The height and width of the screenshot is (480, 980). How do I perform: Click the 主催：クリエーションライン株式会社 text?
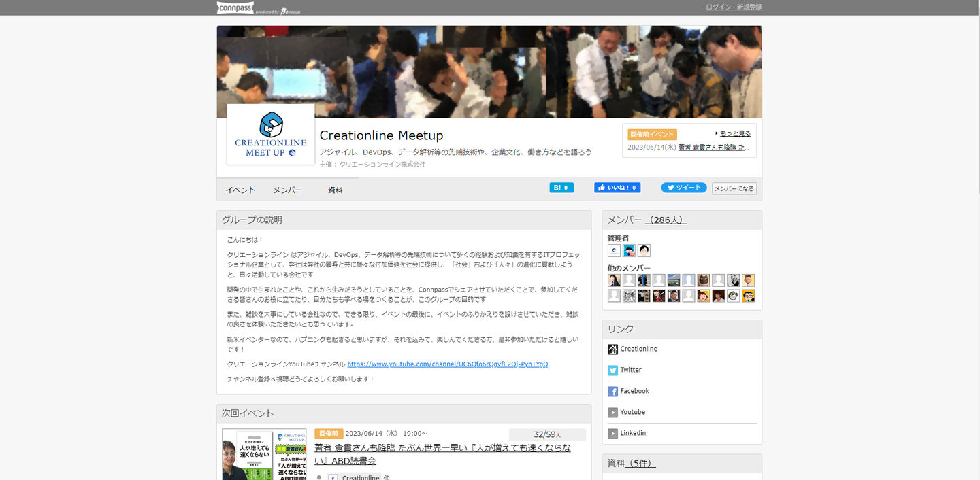[372, 165]
